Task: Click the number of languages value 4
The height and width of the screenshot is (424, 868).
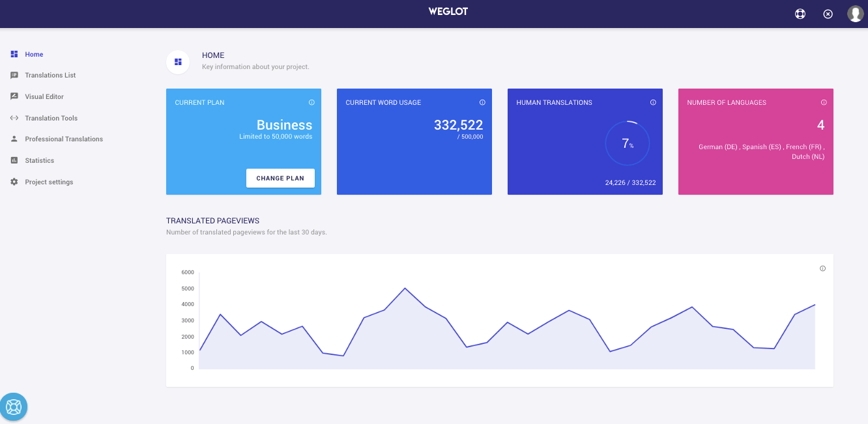Action: (821, 125)
